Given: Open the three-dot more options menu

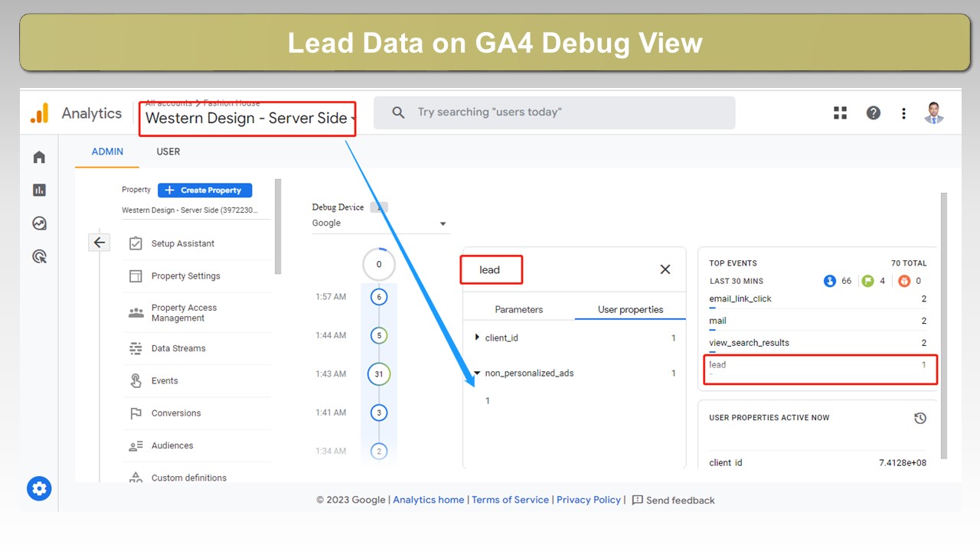Looking at the screenshot, I should [903, 113].
